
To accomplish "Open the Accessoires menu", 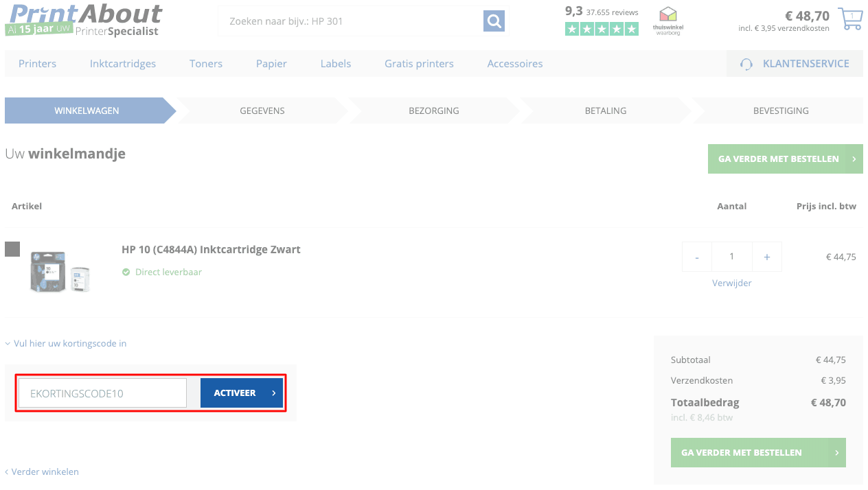I will pos(515,63).
